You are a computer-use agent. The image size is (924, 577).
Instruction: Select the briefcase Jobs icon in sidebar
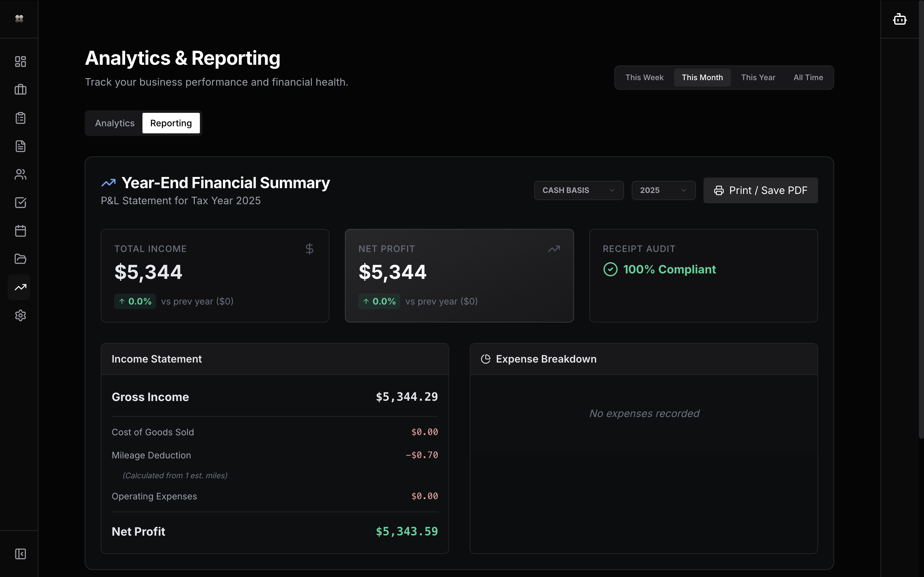[20, 89]
